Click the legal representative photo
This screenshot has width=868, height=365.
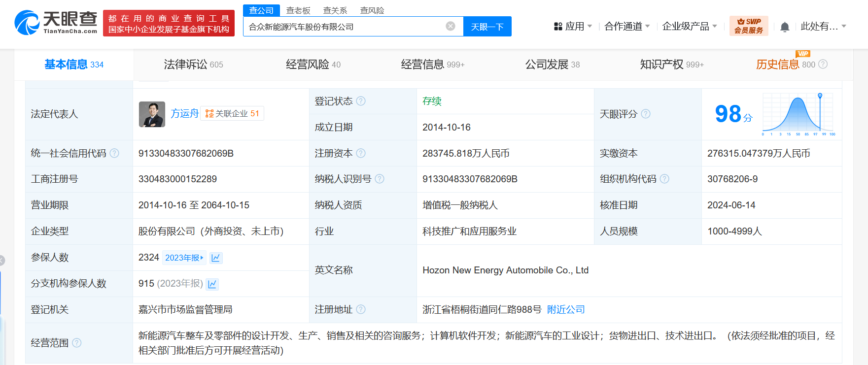point(152,114)
